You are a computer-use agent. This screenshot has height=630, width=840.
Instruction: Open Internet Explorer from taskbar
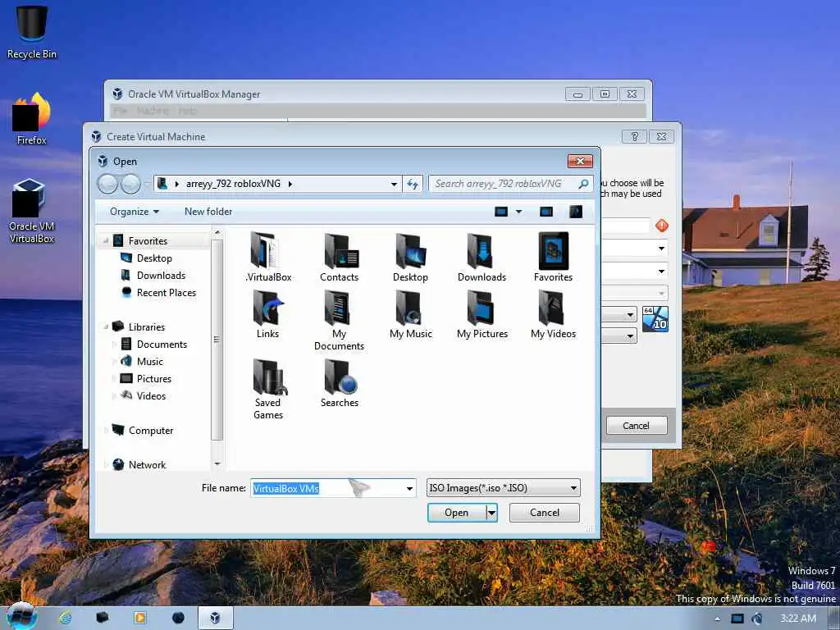click(66, 619)
